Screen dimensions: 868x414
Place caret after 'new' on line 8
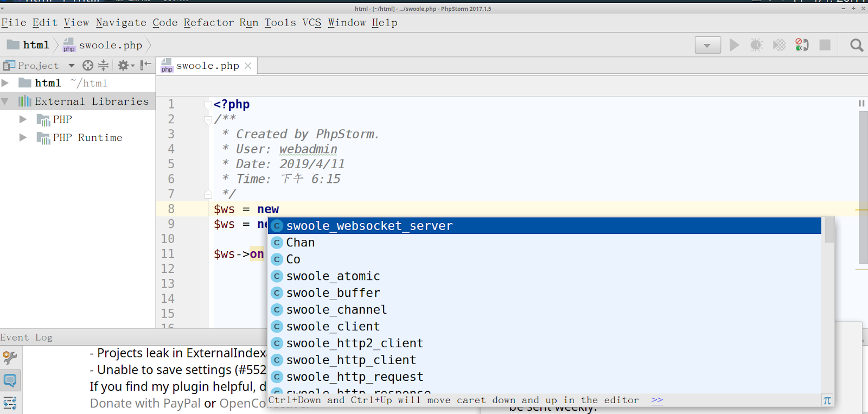point(279,209)
